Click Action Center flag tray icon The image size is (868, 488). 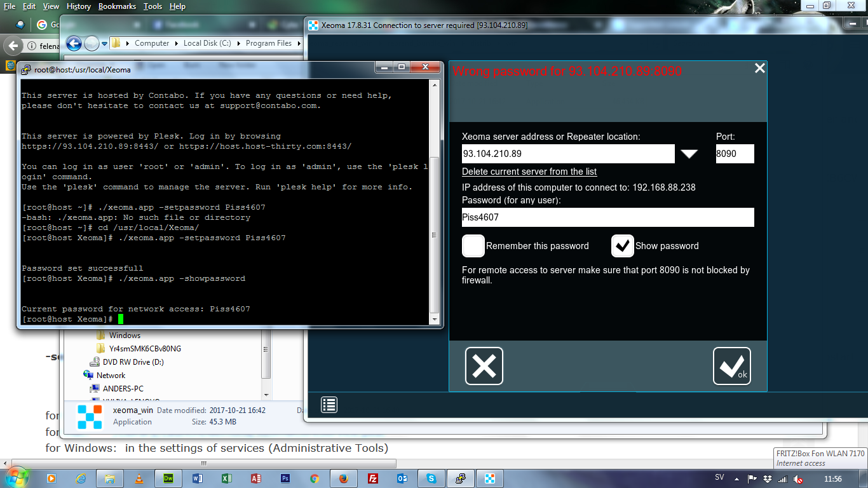tap(752, 479)
